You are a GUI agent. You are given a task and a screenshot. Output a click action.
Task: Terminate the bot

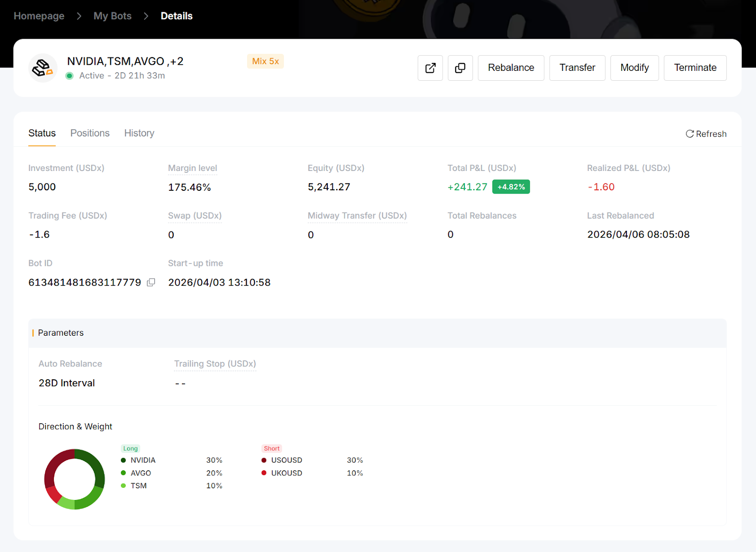[x=695, y=68]
